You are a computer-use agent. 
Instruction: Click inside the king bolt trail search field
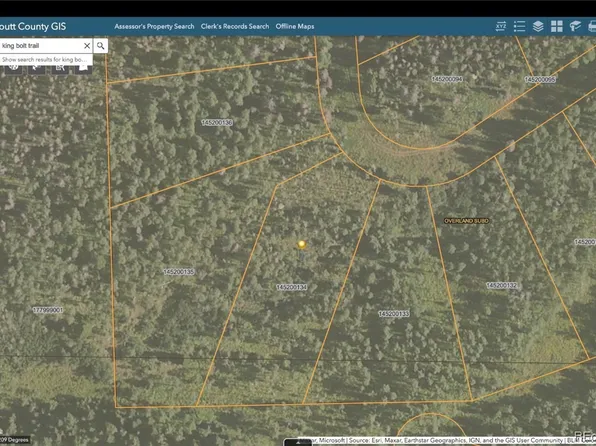tap(41, 46)
